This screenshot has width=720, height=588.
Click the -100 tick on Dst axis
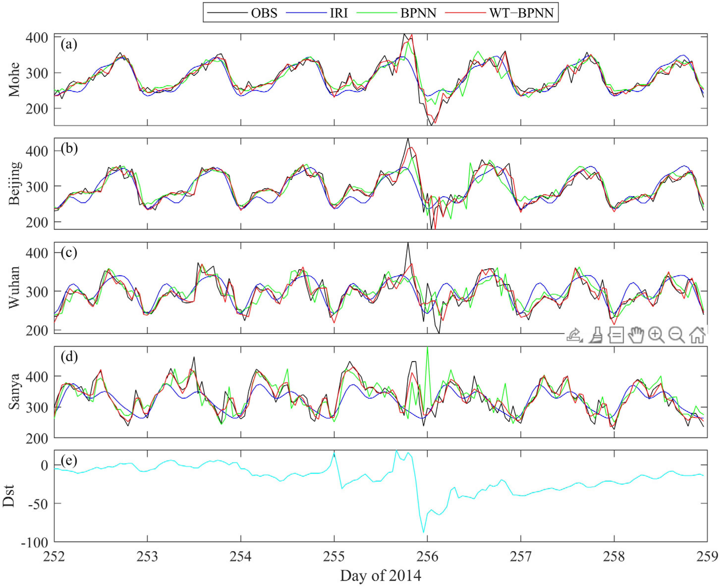tap(35, 543)
